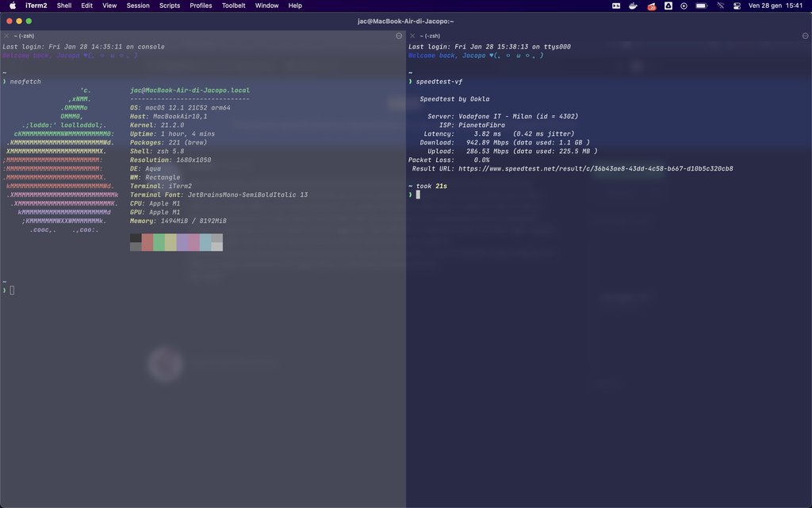Viewport: 812px width, 508px height.
Task: Click the 'Packages: 221 (brew)' line
Action: [168, 143]
